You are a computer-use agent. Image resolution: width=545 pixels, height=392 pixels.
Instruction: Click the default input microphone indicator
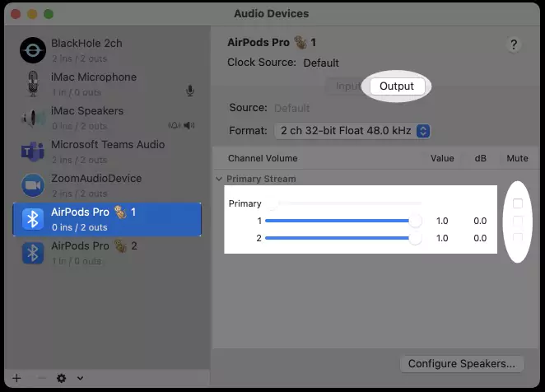190,91
